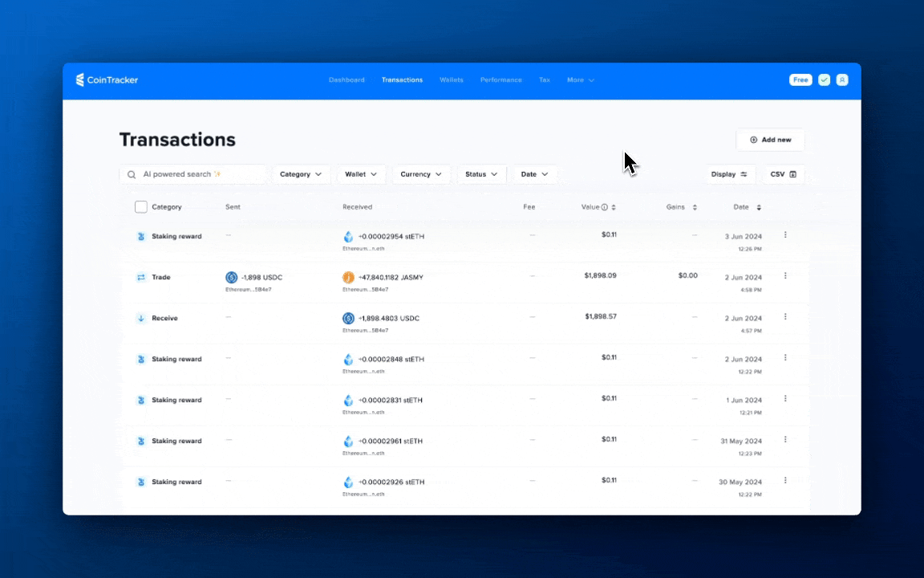Sort by the Value column arrows
The width and height of the screenshot is (924, 578).
[614, 207]
